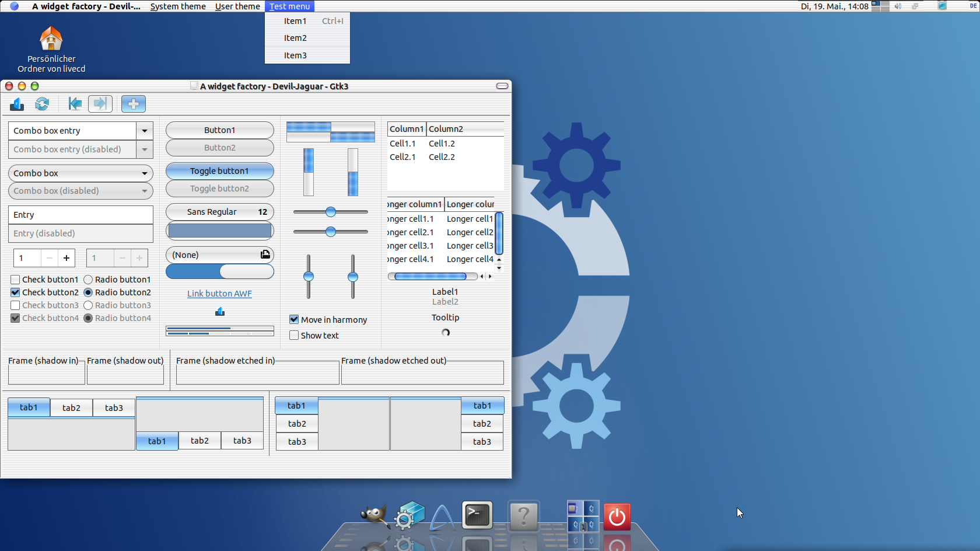Viewport: 980px width, 551px height.
Task: Open the terminal from the dock
Action: (477, 515)
